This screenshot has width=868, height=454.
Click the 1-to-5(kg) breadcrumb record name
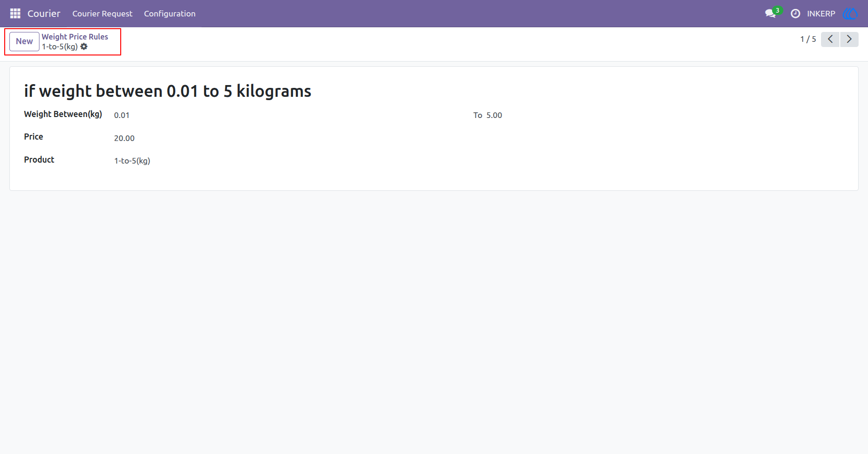coord(60,47)
